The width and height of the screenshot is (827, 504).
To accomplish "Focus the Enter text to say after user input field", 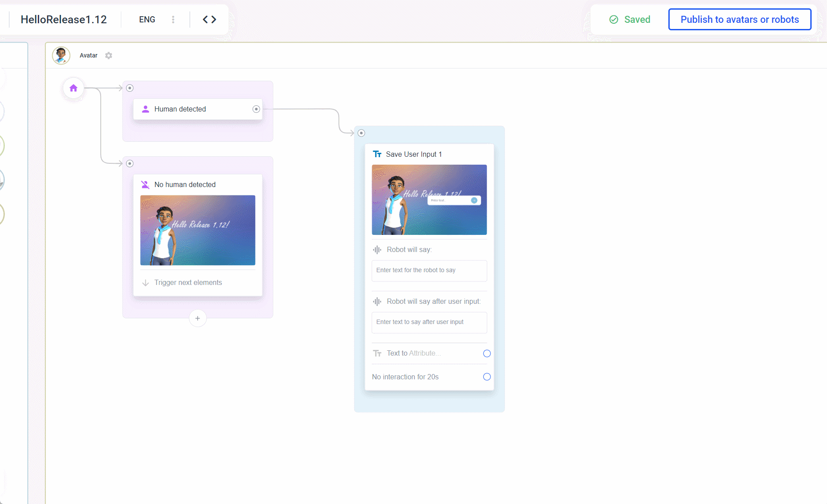I will point(429,323).
